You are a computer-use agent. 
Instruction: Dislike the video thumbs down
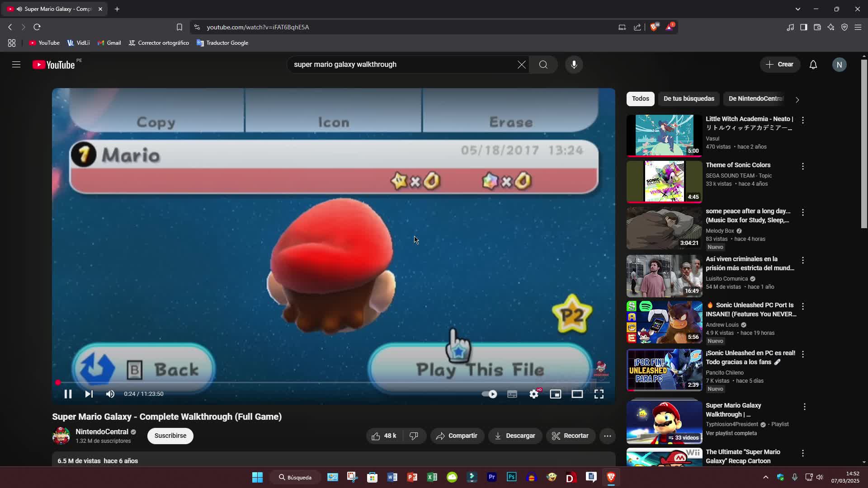tap(414, 436)
